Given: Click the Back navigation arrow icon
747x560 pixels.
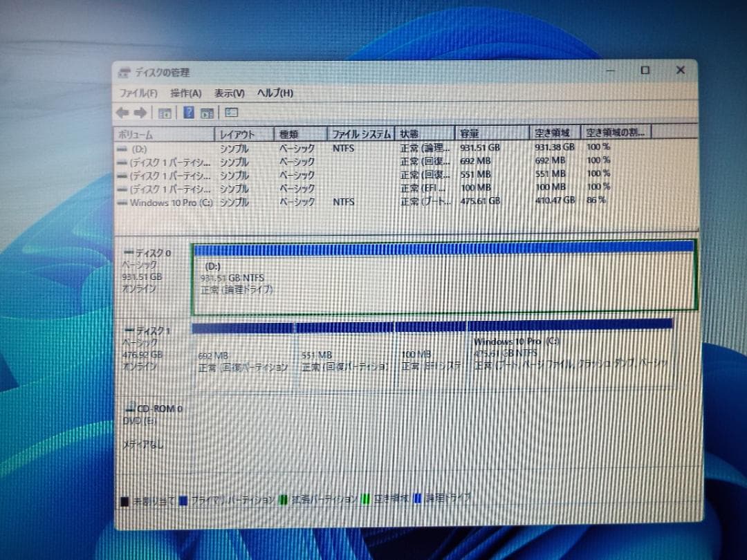Looking at the screenshot, I should coord(123,113).
